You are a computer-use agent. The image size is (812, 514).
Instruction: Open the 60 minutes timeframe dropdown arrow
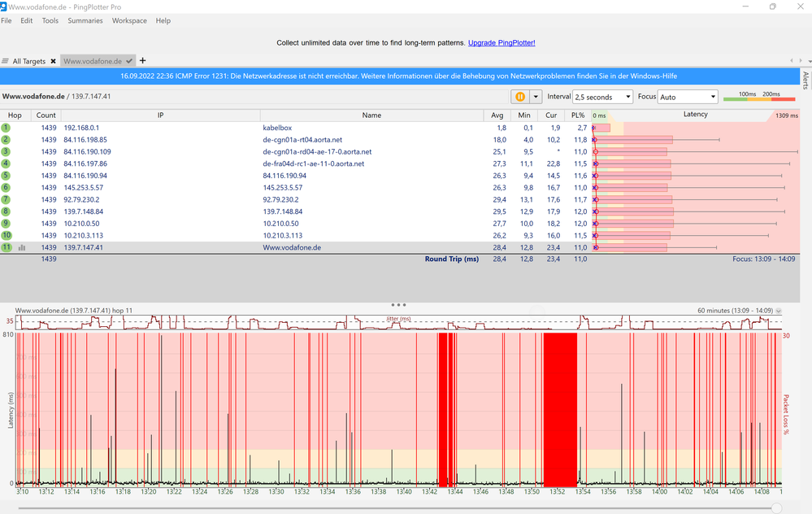tap(779, 311)
